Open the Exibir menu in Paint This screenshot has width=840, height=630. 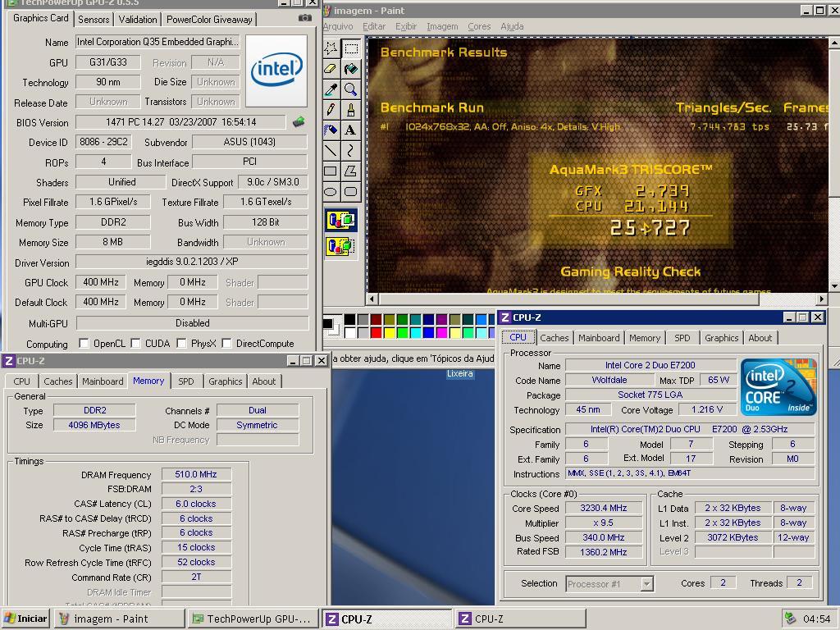(406, 26)
